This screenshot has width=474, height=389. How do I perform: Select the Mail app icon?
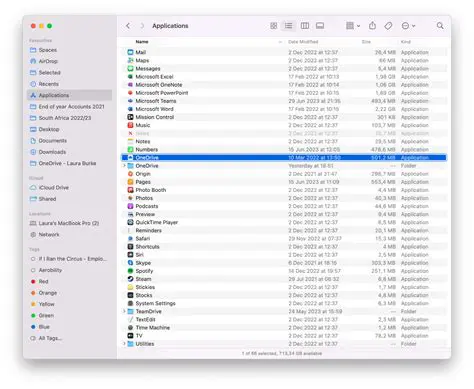pos(130,52)
